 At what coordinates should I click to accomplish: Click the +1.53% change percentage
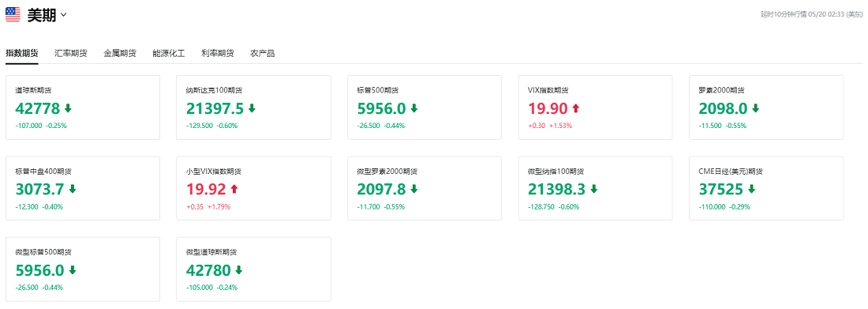pos(561,126)
